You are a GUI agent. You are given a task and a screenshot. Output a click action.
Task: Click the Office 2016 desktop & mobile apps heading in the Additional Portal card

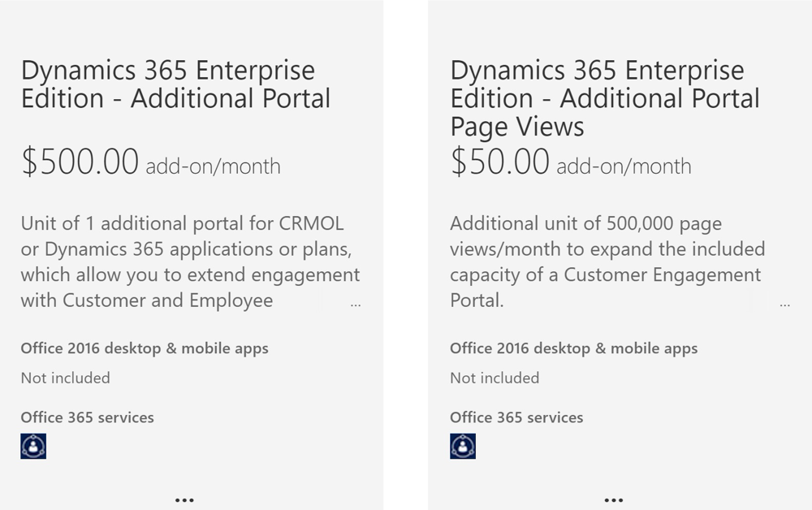145,348
